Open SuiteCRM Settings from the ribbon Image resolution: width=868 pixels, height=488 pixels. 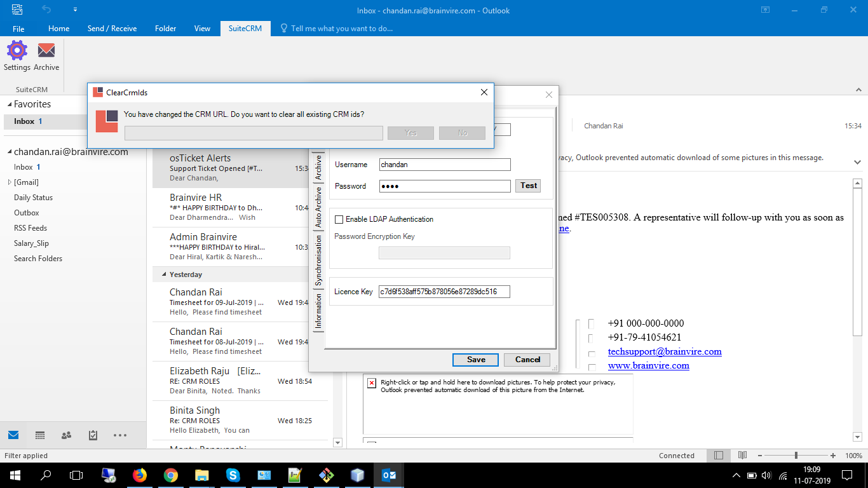[x=17, y=56]
